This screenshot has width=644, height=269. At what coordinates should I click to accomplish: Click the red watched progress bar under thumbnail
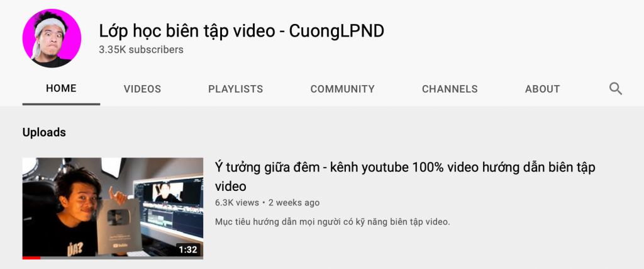31,258
